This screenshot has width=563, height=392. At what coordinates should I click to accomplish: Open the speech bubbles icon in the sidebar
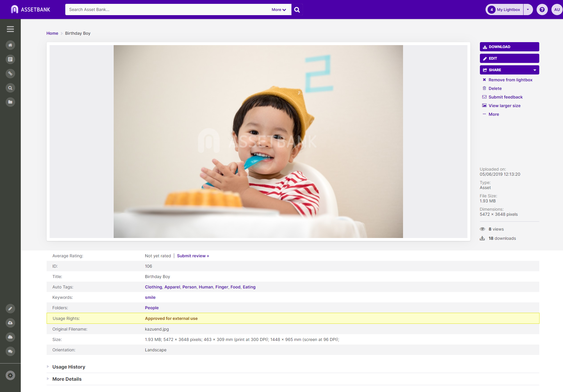pyautogui.click(x=10, y=351)
